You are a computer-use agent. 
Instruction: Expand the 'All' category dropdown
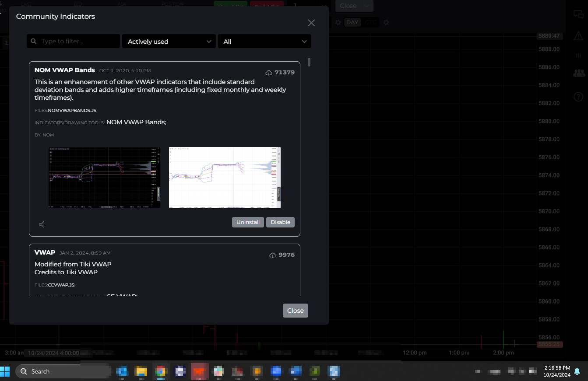coord(264,42)
